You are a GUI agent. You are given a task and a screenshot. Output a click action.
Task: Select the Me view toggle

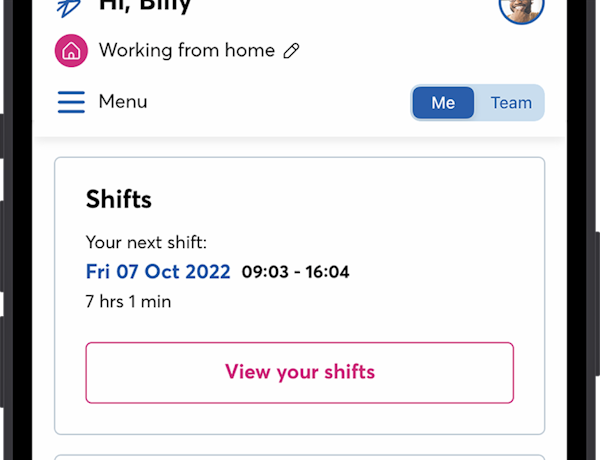[443, 103]
